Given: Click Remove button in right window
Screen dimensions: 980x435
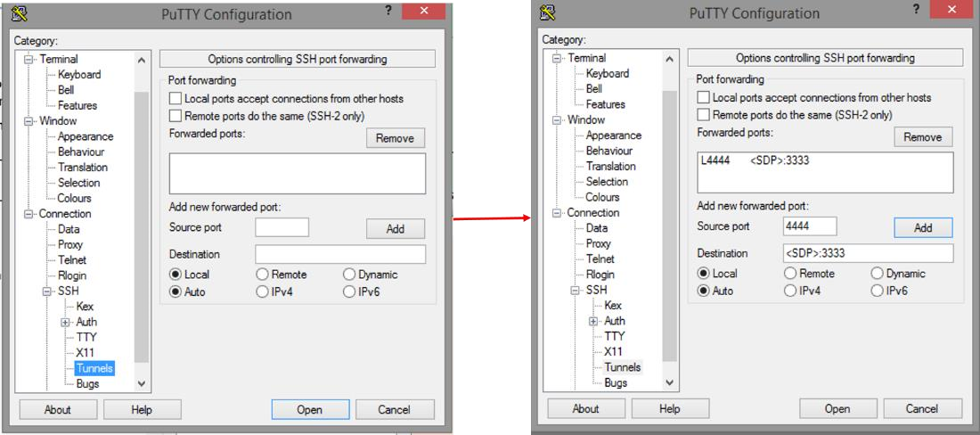Looking at the screenshot, I should [923, 137].
